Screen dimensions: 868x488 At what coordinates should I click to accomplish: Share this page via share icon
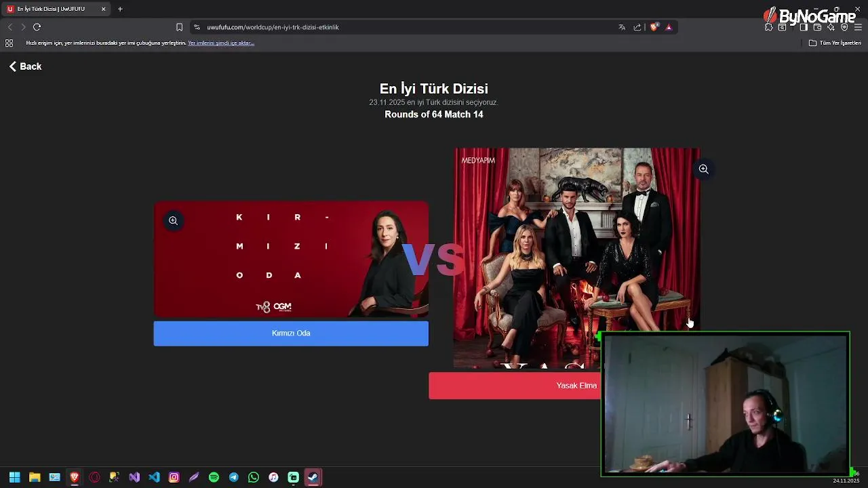637,27
